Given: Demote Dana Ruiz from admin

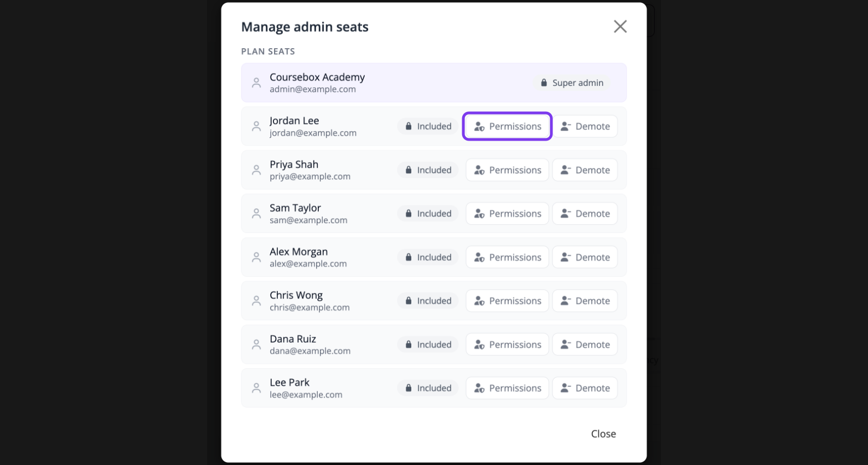Looking at the screenshot, I should (x=585, y=344).
